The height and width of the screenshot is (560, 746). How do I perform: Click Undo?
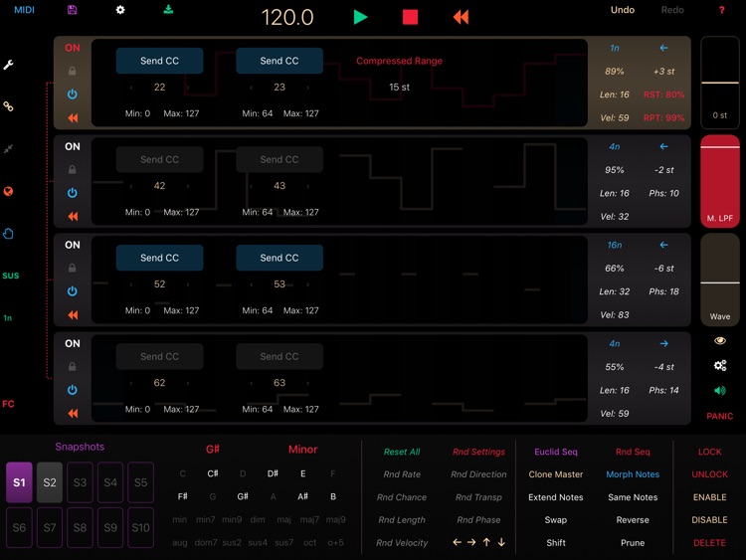pos(623,10)
